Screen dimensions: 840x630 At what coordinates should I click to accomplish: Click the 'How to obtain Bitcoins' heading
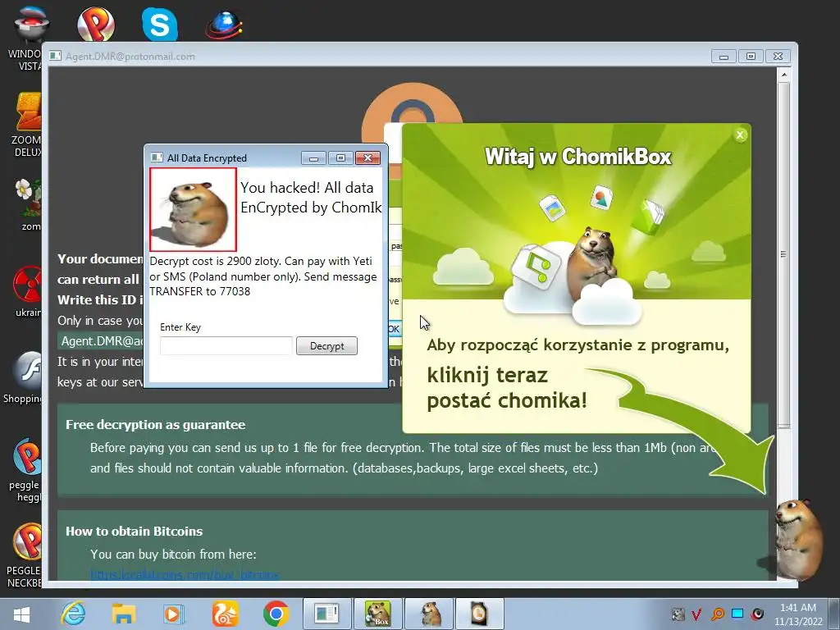click(x=134, y=532)
